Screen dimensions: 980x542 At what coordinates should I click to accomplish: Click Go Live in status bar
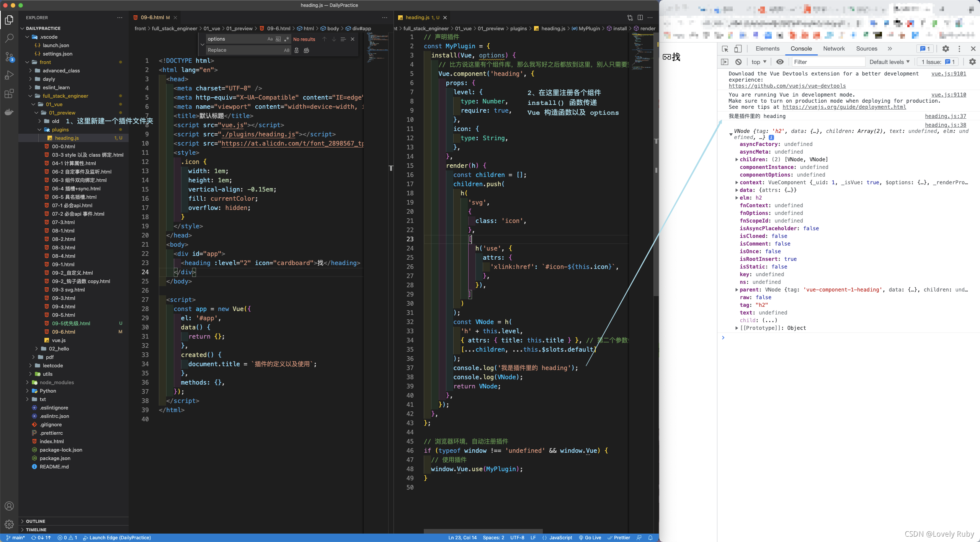(x=590, y=537)
